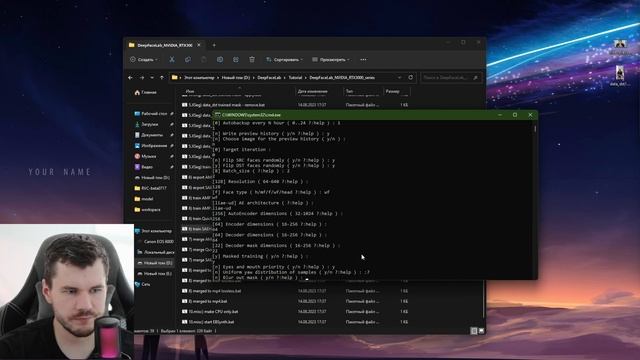Click 'Новый том (D:)' breadcrumb segment

(x=236, y=78)
